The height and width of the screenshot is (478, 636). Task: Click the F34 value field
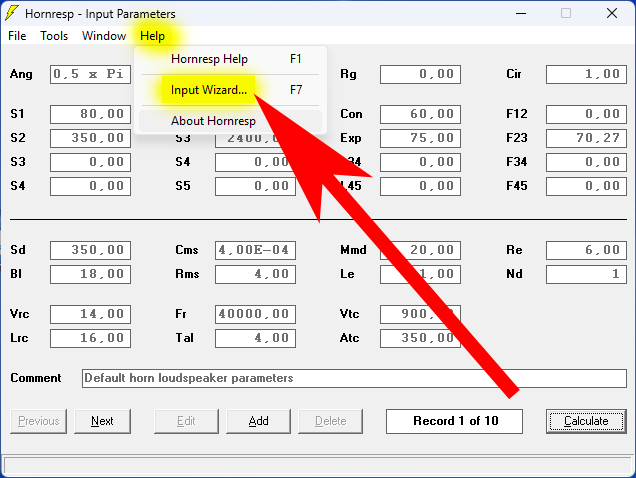click(586, 162)
